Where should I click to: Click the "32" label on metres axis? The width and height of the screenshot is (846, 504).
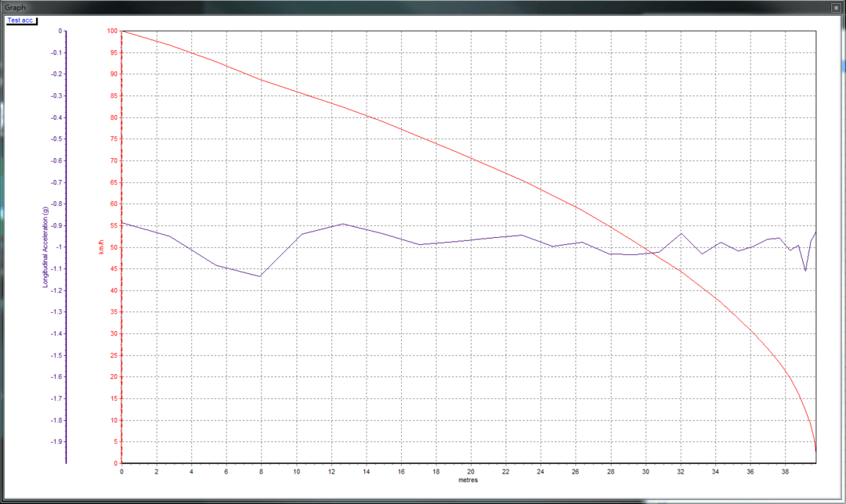coord(681,472)
